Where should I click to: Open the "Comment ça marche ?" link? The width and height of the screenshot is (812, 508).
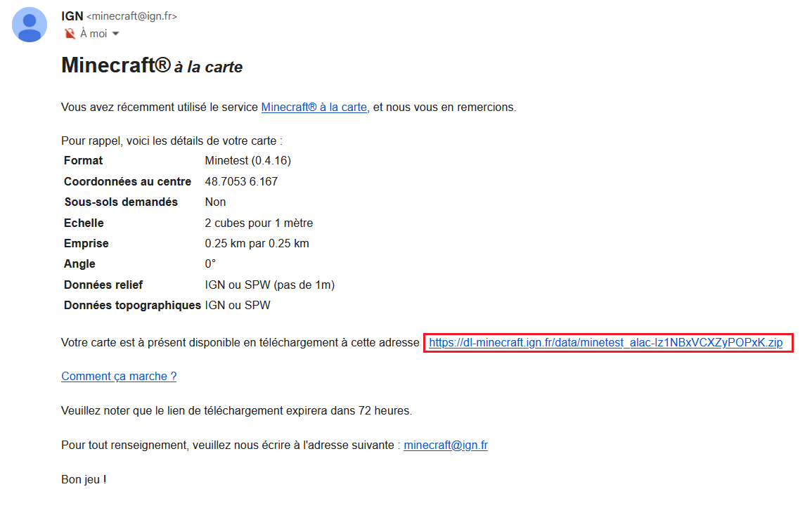(x=119, y=376)
